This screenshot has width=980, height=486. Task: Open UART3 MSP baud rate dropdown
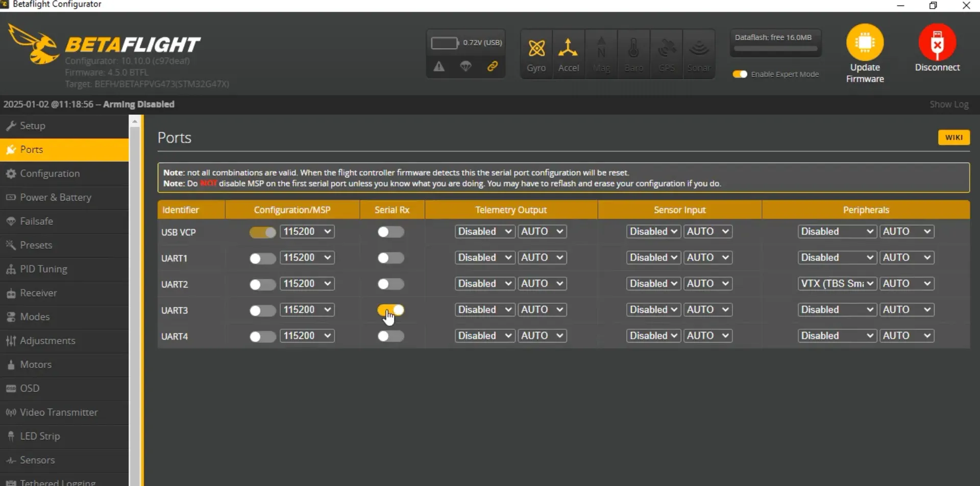pyautogui.click(x=307, y=310)
